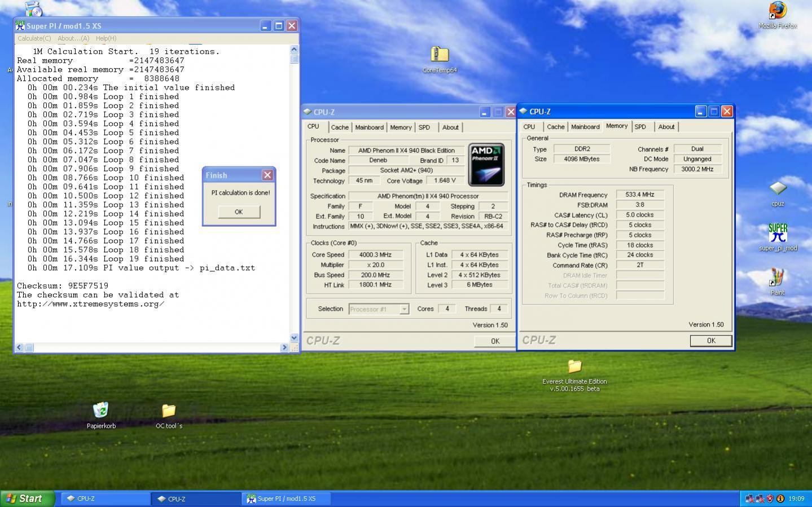Select the active Memory tab in right CPU-Z window
Screen dimensions: 812x507
pos(617,126)
